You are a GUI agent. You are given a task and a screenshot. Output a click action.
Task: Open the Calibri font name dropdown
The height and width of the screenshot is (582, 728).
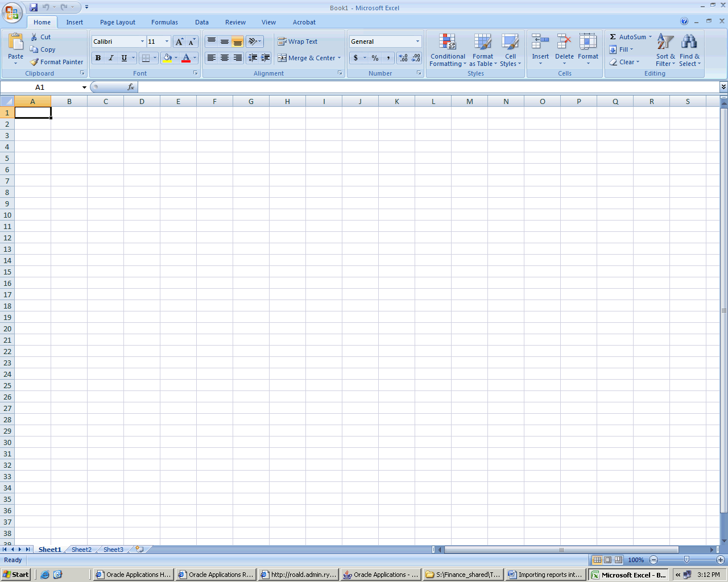(x=142, y=41)
